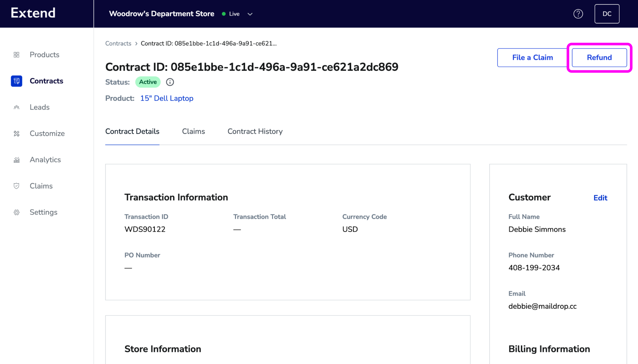
Task: Click the Live status indicator
Action: pos(231,14)
